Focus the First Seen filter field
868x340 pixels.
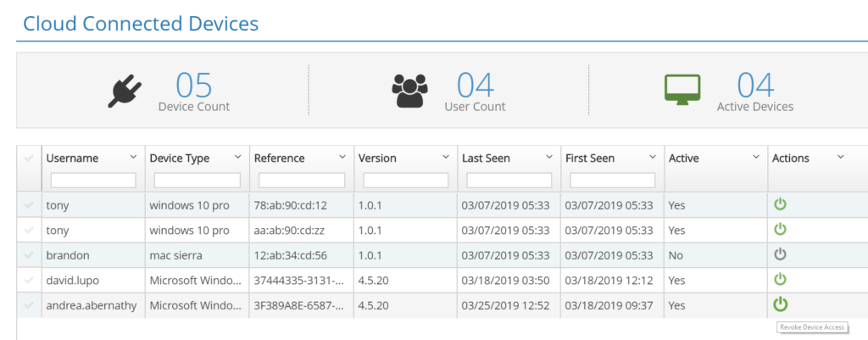coord(613,180)
